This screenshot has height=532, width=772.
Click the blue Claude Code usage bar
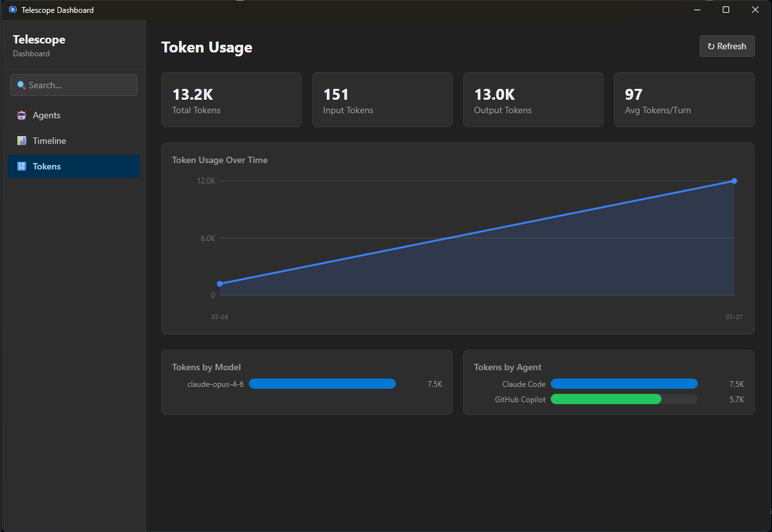pyautogui.click(x=624, y=384)
